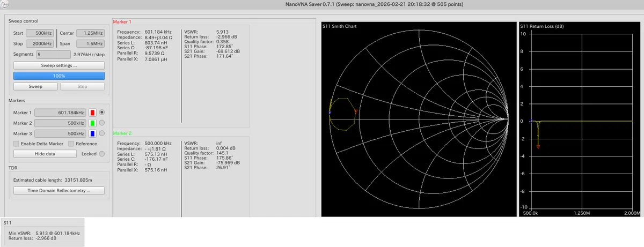Viewport: 644px width, 247px height.
Task: Click Min VSWR readout in S11 box
Action: point(43,233)
